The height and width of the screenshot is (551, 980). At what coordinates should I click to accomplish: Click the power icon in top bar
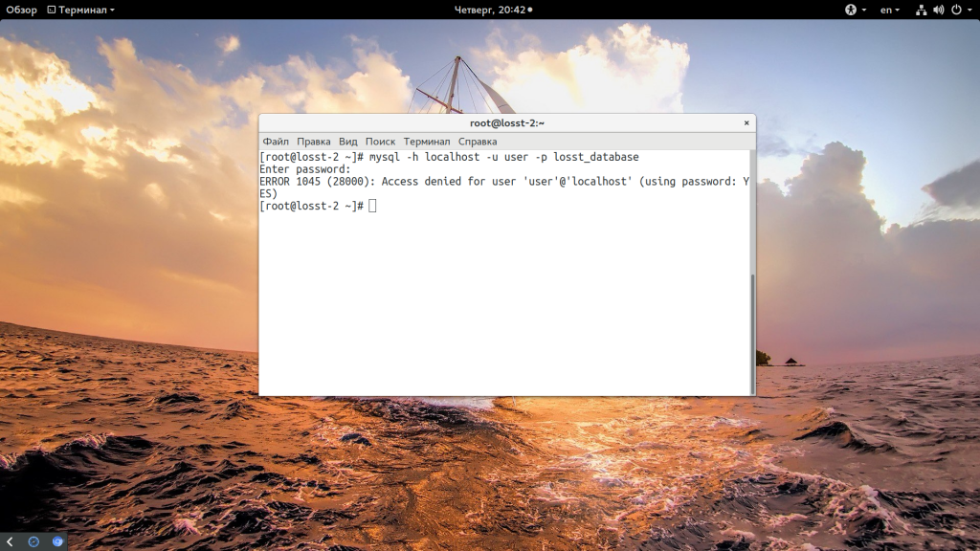pyautogui.click(x=955, y=10)
